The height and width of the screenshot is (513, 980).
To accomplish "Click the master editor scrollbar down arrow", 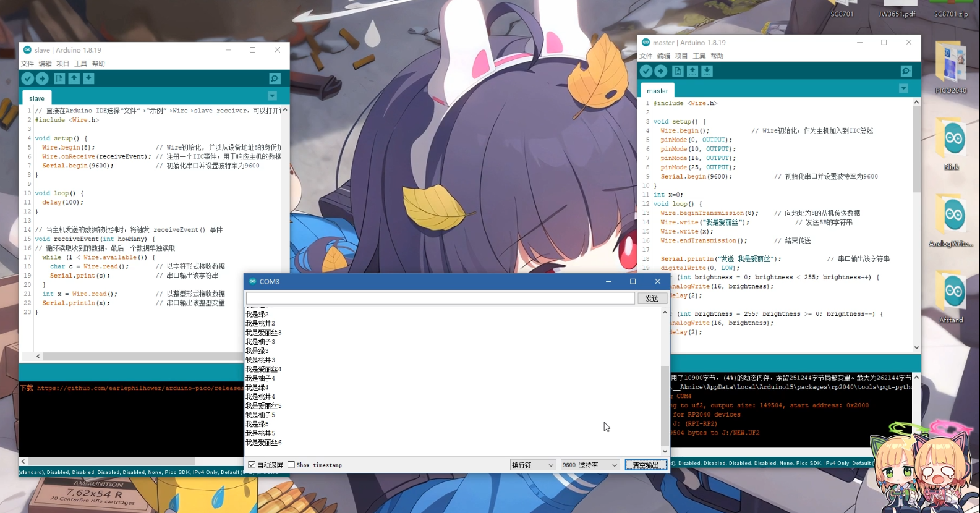I will click(x=916, y=347).
